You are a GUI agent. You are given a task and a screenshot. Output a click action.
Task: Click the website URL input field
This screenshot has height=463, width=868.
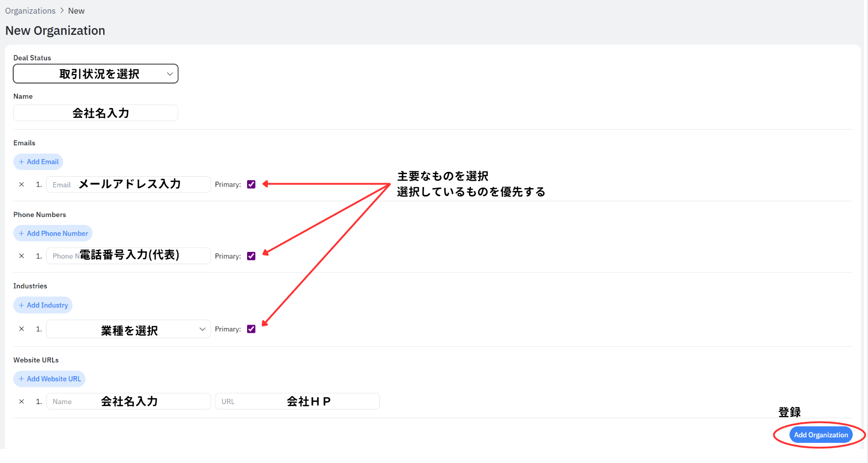[x=297, y=401]
